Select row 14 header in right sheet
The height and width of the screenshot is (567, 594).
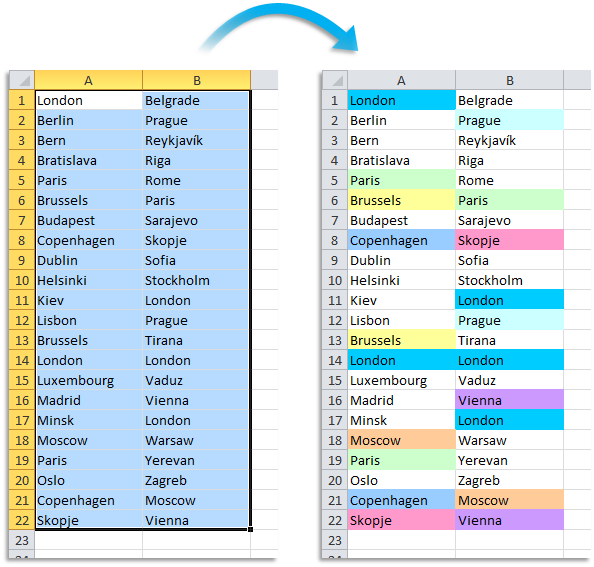(x=335, y=360)
